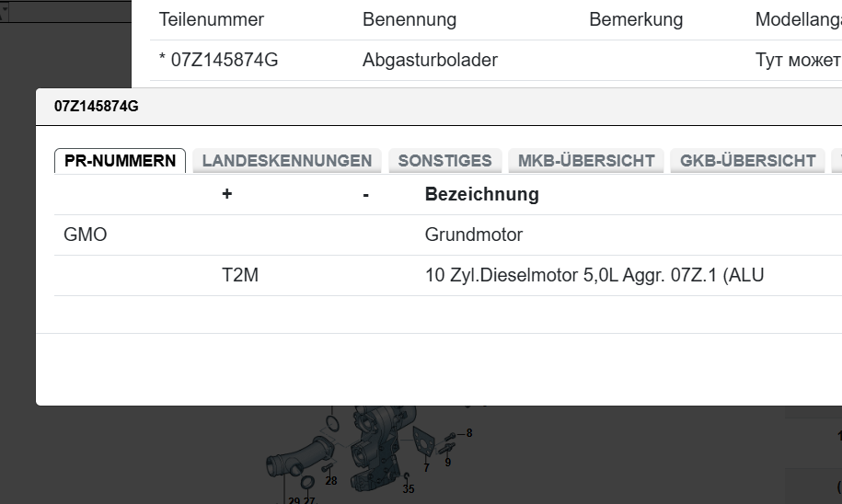Select the GMO code in the dialog
The image size is (842, 504).
[x=86, y=235]
